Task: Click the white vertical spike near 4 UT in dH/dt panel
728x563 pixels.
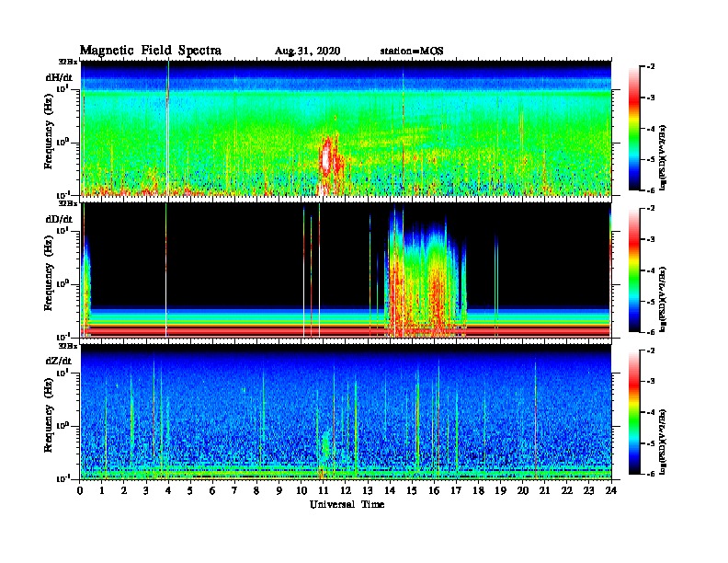Action: pos(167,128)
